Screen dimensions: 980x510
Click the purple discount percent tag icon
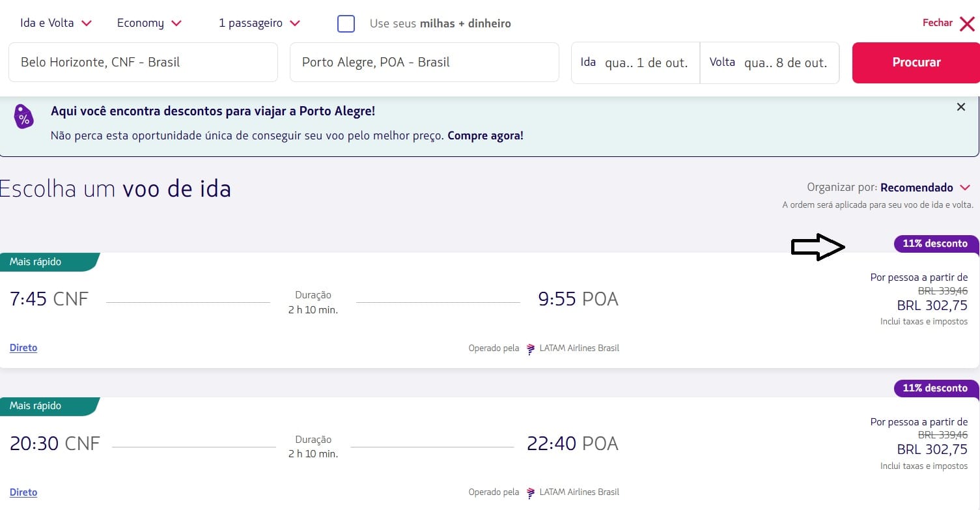pyautogui.click(x=24, y=117)
